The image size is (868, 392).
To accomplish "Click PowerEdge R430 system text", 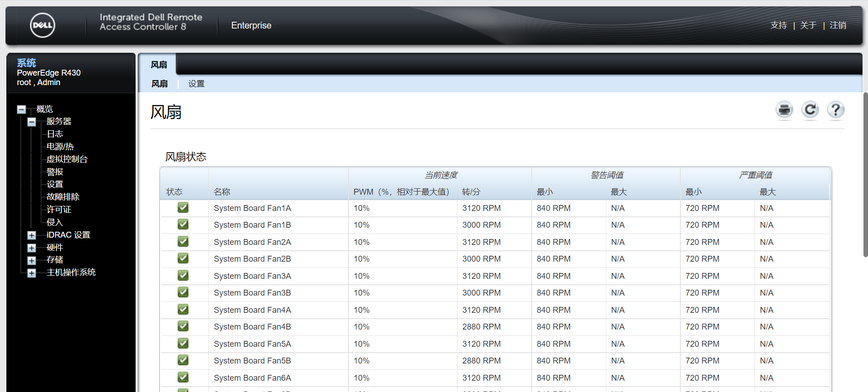I will click(49, 73).
